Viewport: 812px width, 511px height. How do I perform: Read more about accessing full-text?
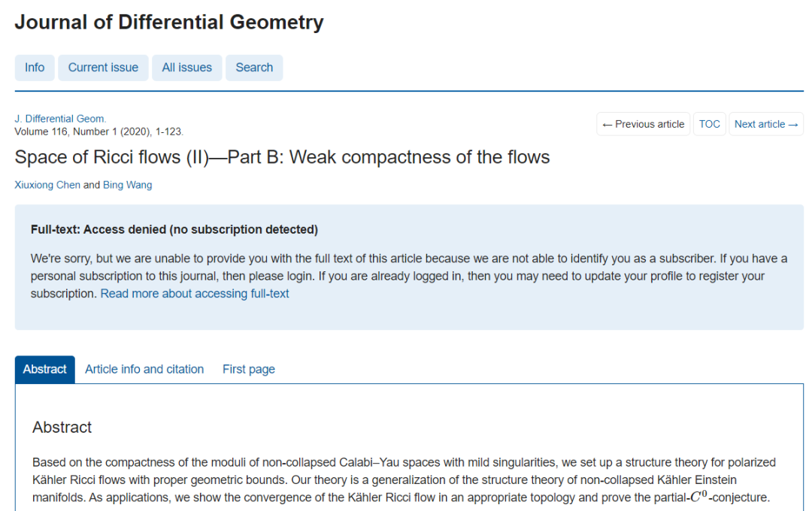(x=195, y=294)
